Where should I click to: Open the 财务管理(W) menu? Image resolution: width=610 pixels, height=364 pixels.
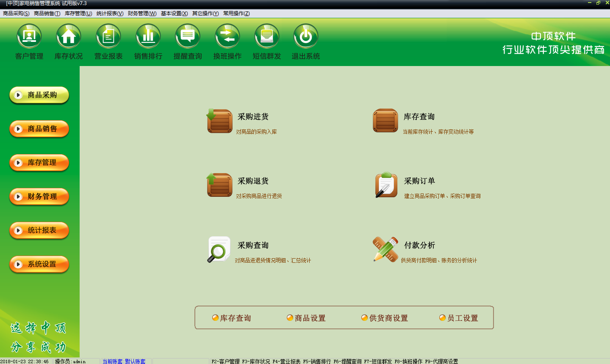142,14
